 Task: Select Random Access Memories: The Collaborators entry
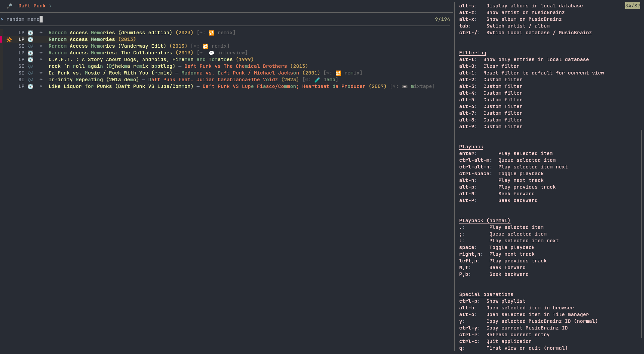click(121, 53)
